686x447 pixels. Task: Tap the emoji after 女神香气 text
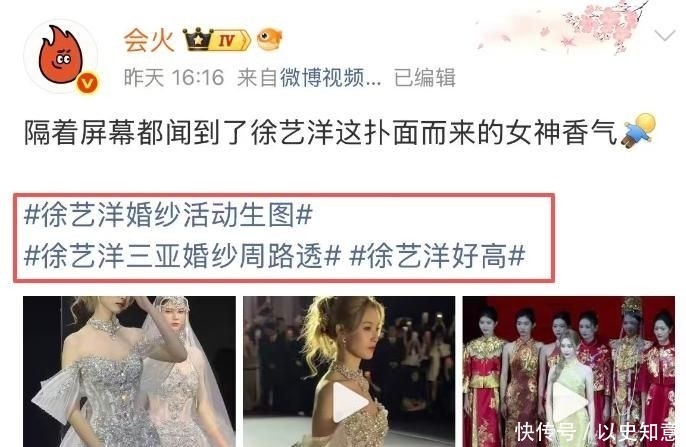click(x=639, y=130)
